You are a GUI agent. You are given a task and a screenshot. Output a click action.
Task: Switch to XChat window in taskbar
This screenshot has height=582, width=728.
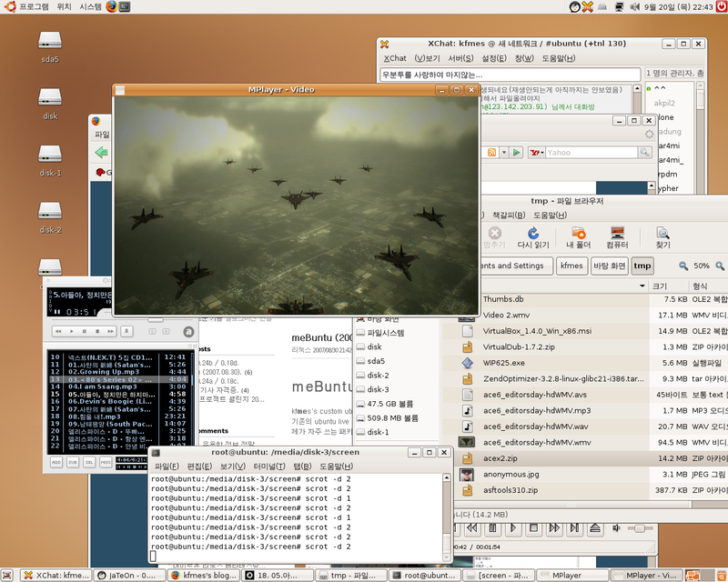coord(56,576)
